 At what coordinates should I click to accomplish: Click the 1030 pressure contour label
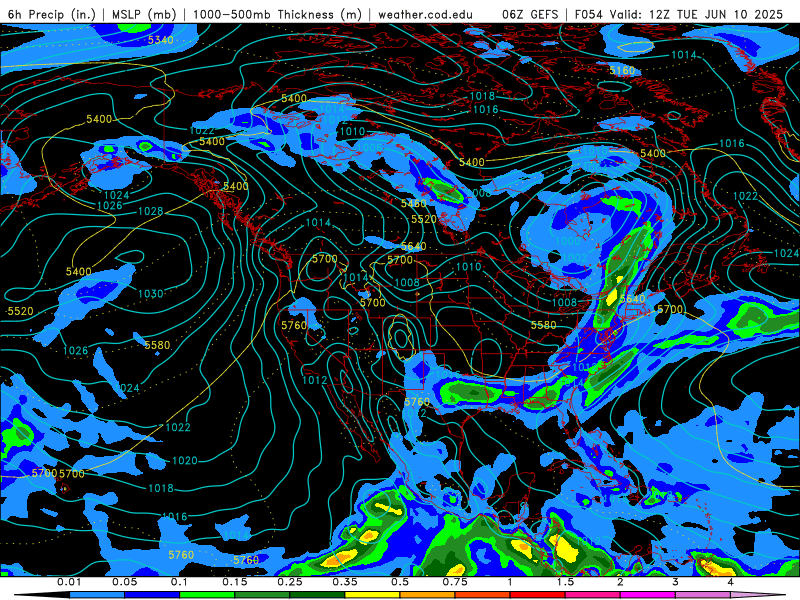coord(151,293)
